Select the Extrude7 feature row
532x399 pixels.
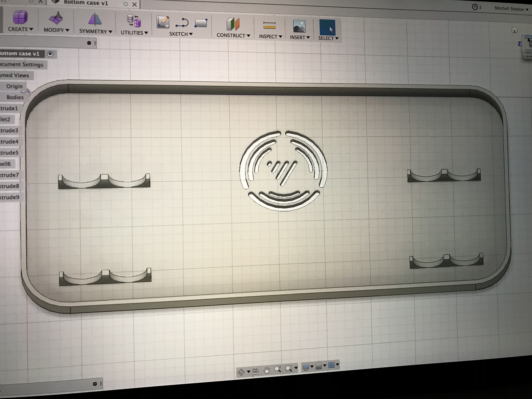pos(9,175)
